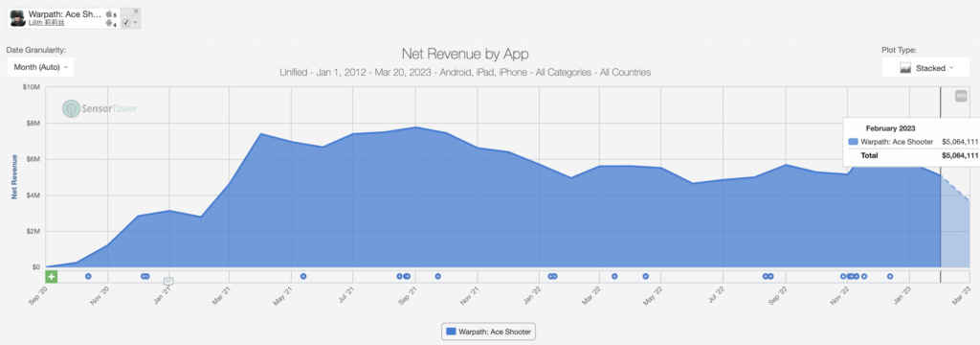This screenshot has height=345, width=980.
Task: Click the $6M y-axis label
Action: pyautogui.click(x=33, y=159)
